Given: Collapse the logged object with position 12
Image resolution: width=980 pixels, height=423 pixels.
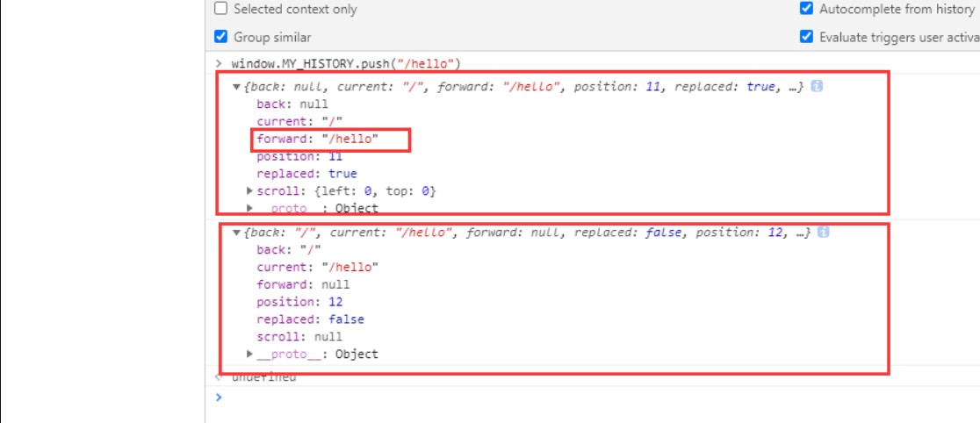Looking at the screenshot, I should point(236,233).
